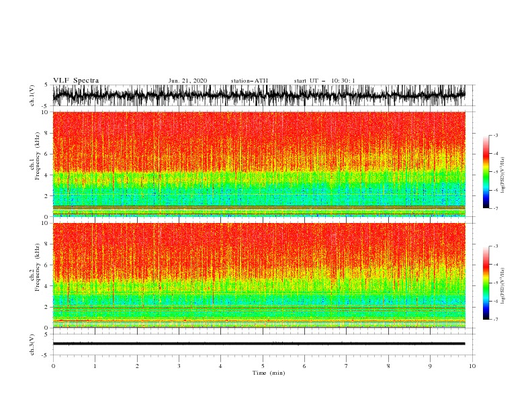This screenshot has width=532, height=411.
Task: Click the 'Time (min)' axis label
Action: pos(269,373)
